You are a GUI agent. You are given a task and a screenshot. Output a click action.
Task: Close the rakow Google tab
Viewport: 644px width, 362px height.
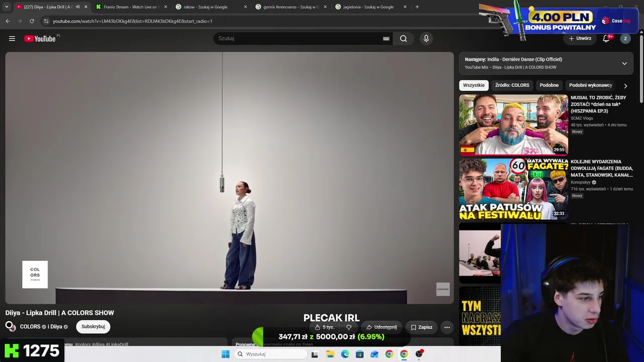(x=246, y=7)
